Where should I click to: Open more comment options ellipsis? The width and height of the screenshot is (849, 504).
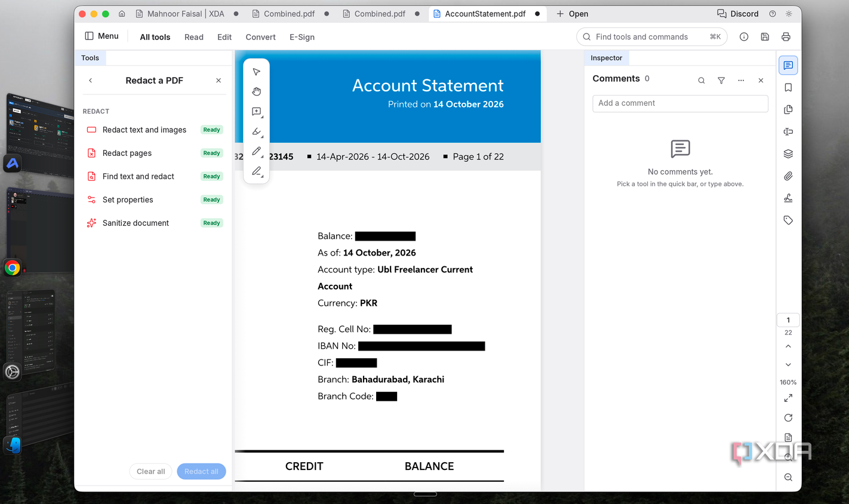(741, 81)
